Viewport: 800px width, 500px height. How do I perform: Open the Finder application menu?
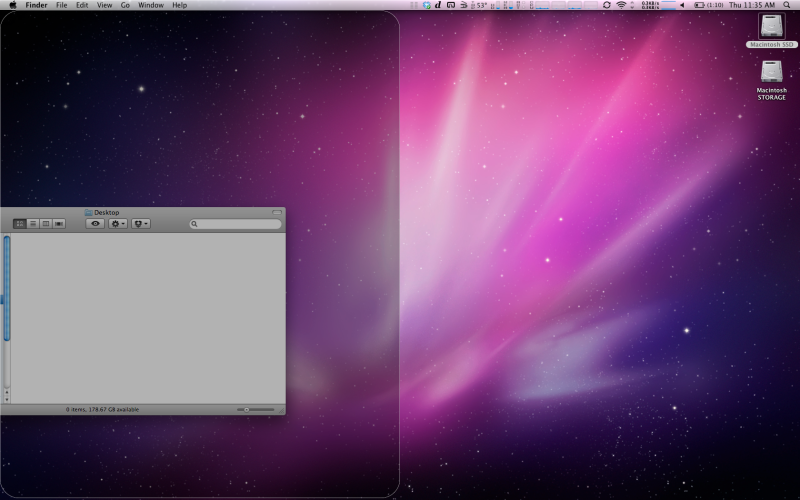36,5
